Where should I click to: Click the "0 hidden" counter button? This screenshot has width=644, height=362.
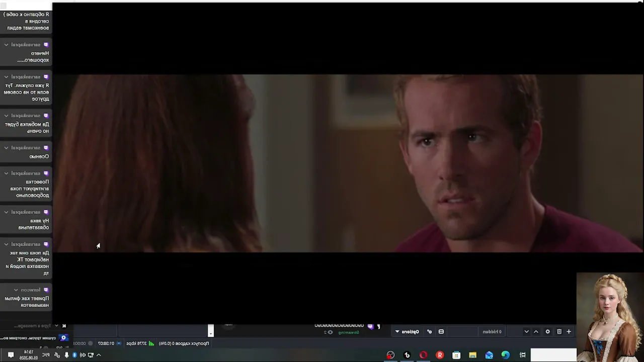[492, 332]
